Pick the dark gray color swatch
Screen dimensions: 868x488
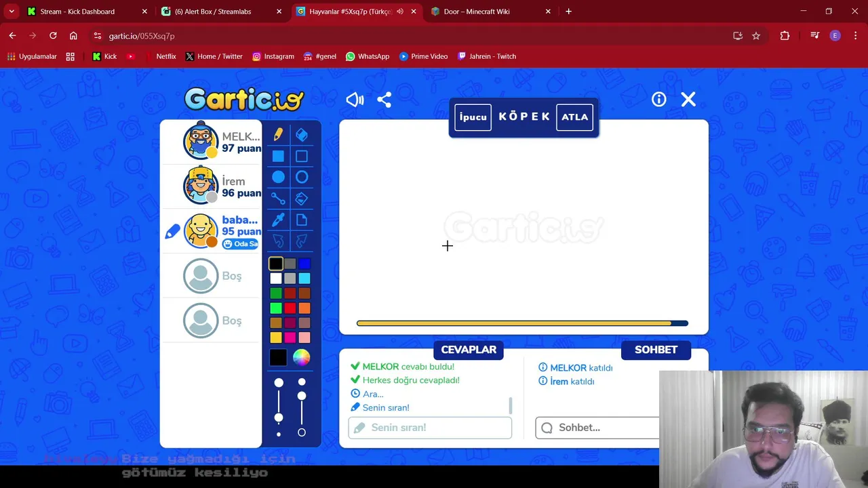290,264
